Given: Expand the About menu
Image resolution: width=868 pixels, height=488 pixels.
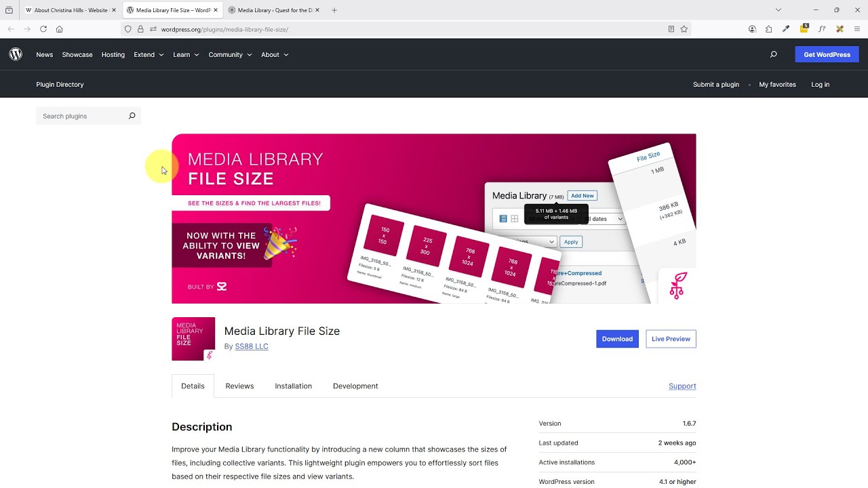Looking at the screenshot, I should pyautogui.click(x=275, y=54).
